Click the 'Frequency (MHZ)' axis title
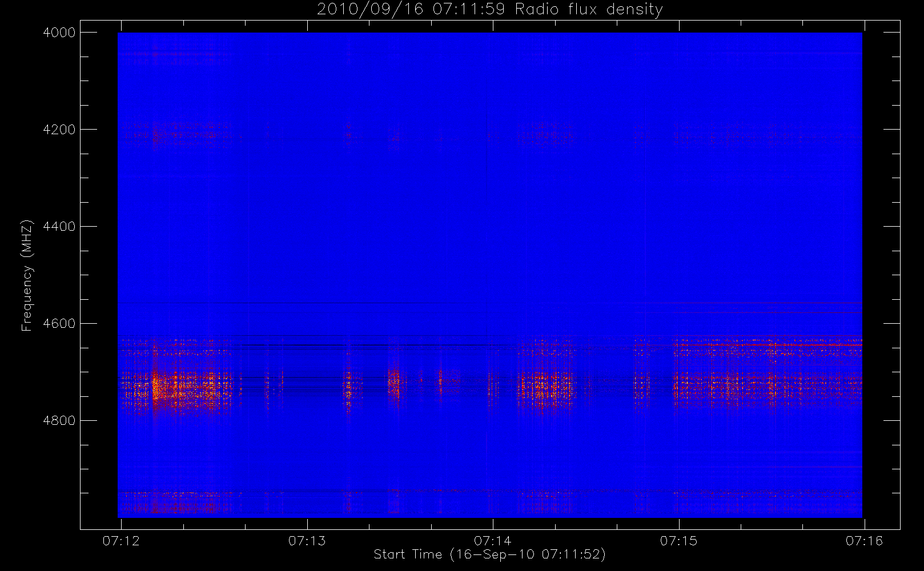Viewport: 924px width, 571px height. pyautogui.click(x=26, y=275)
